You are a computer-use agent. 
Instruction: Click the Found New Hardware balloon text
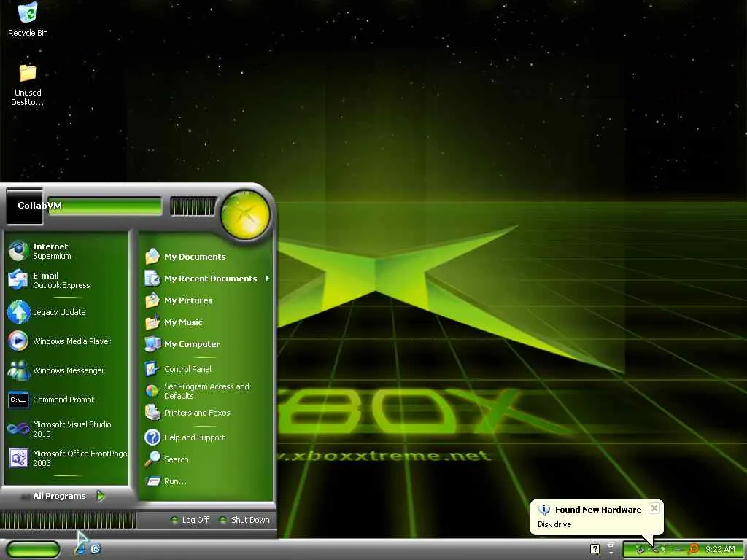pos(554,524)
